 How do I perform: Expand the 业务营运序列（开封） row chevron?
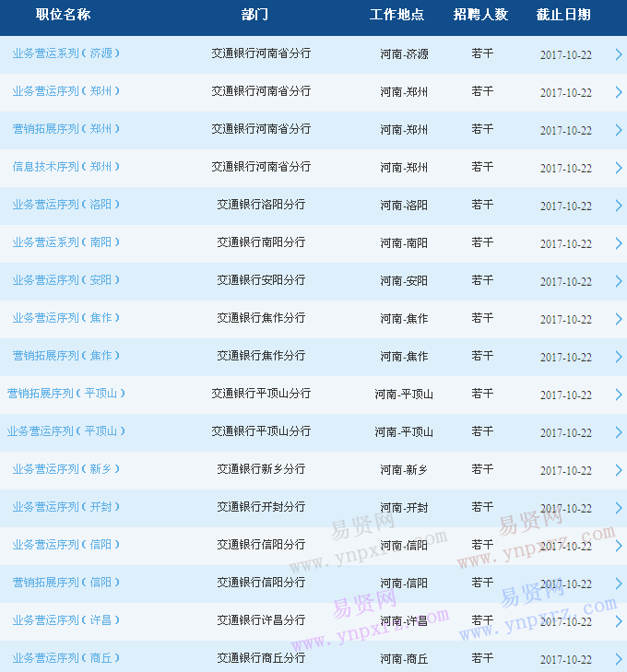(x=619, y=508)
